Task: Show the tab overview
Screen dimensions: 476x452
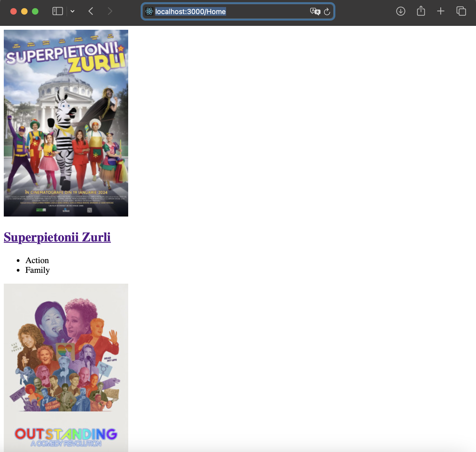Action: [x=461, y=11]
